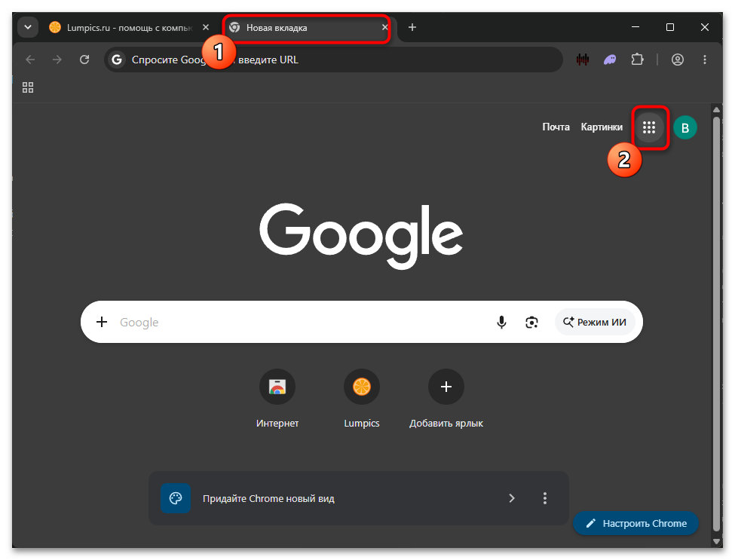Activate Режим ИИ mode
Image resolution: width=735 pixels, height=560 pixels.
pyautogui.click(x=594, y=322)
